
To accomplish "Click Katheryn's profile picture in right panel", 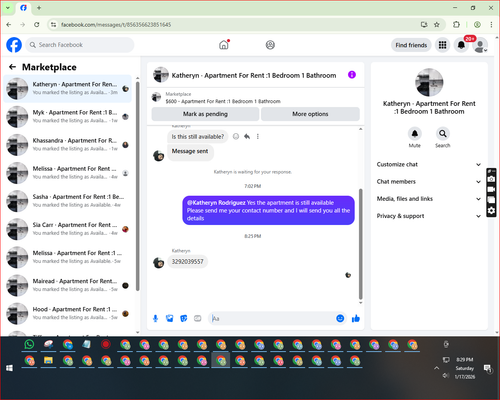I will 429,82.
